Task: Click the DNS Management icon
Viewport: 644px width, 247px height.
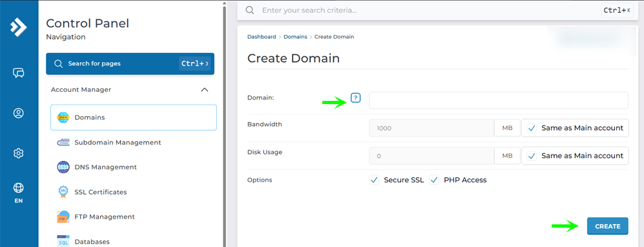Action: pyautogui.click(x=63, y=167)
